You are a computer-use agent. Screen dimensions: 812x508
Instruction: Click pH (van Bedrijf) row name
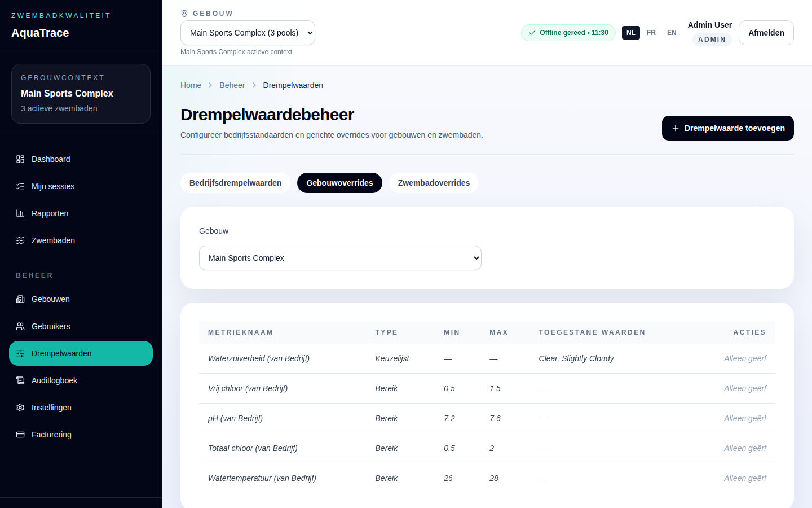click(x=235, y=418)
